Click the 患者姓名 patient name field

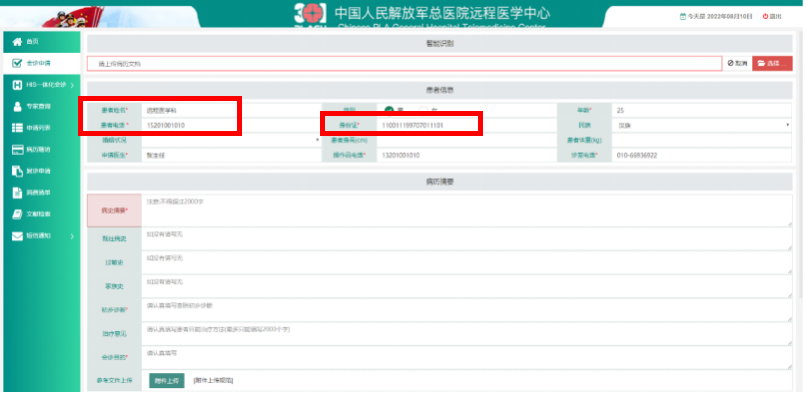coord(231,110)
